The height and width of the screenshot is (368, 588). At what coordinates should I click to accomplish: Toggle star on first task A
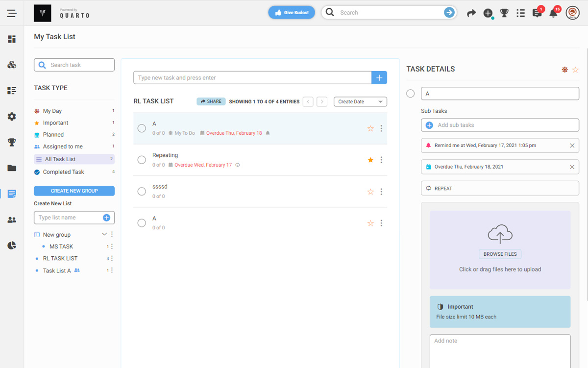coord(370,128)
